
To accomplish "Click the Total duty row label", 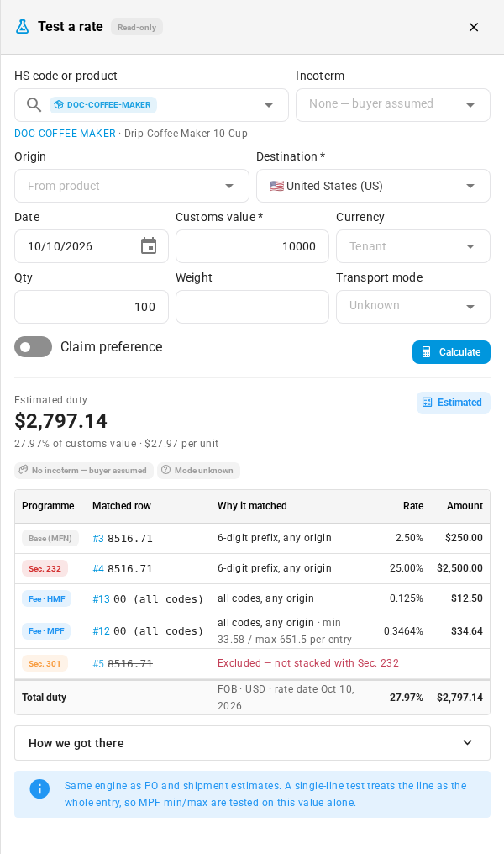I will coord(44,697).
